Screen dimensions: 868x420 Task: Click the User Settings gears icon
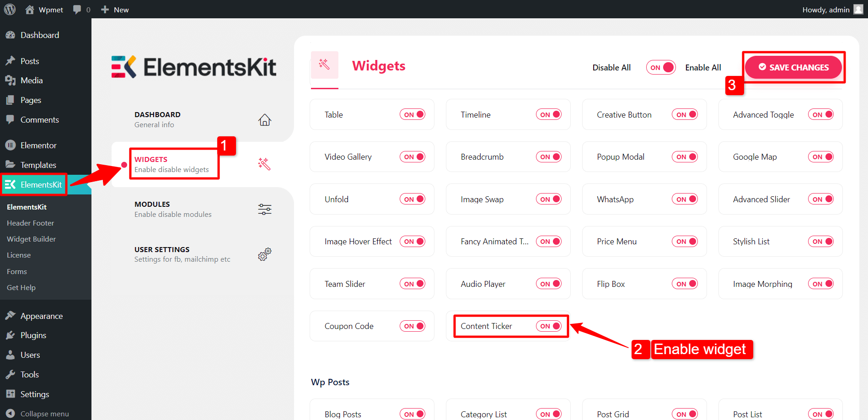click(x=265, y=254)
